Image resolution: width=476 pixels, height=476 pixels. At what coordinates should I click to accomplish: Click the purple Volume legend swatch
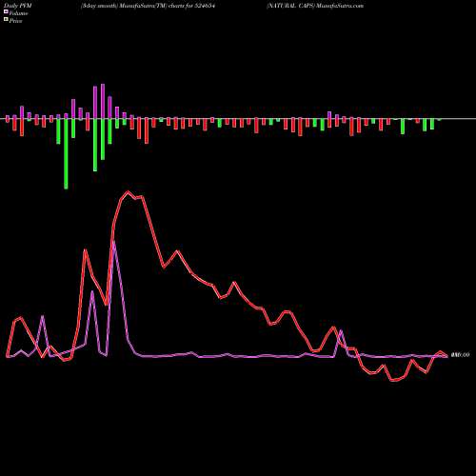point(6,11)
